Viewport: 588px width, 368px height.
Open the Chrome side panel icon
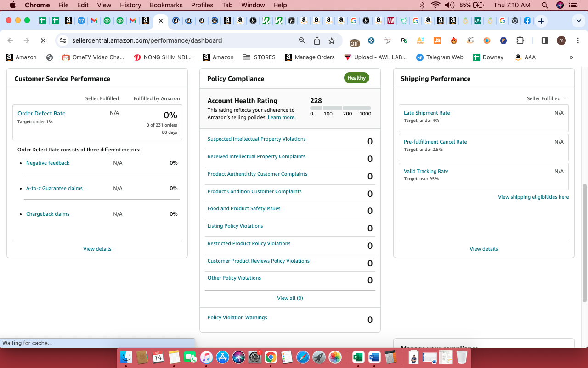tap(545, 40)
